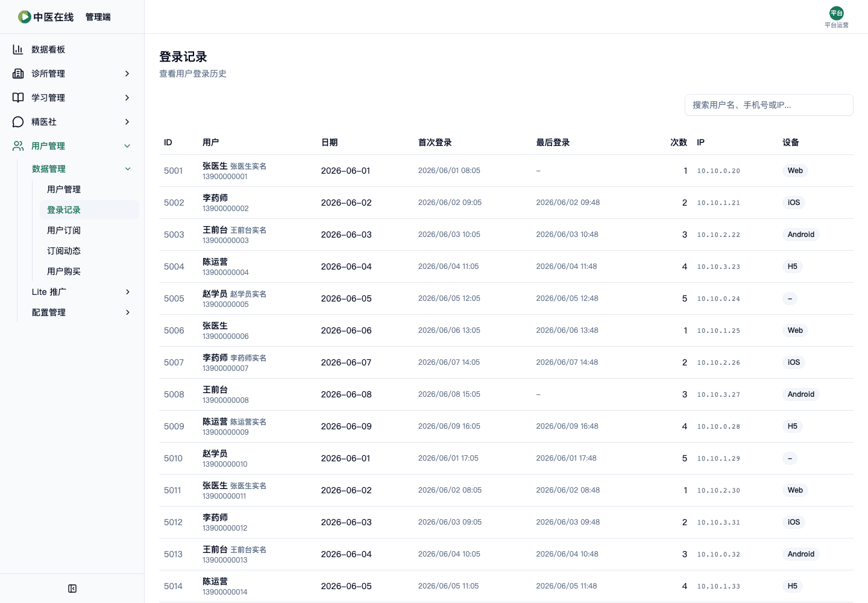Click Android badge in row 5003
The height and width of the screenshot is (603, 868).
801,235
